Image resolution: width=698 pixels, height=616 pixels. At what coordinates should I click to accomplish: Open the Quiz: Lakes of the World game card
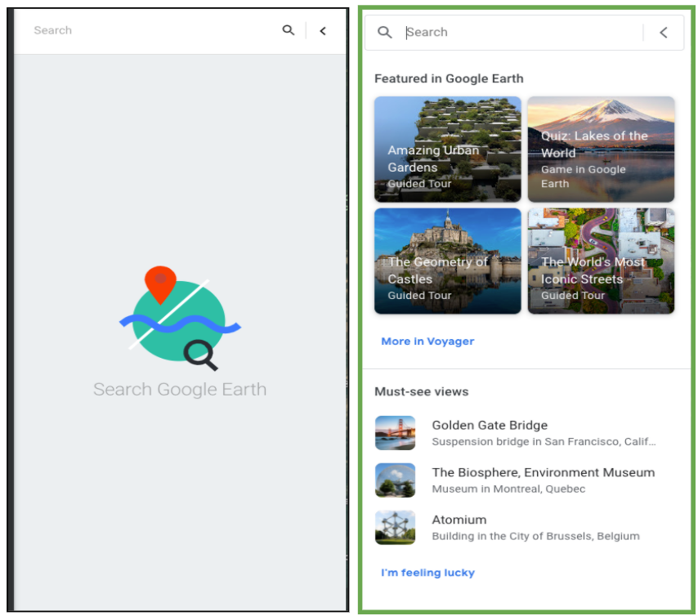tap(601, 149)
